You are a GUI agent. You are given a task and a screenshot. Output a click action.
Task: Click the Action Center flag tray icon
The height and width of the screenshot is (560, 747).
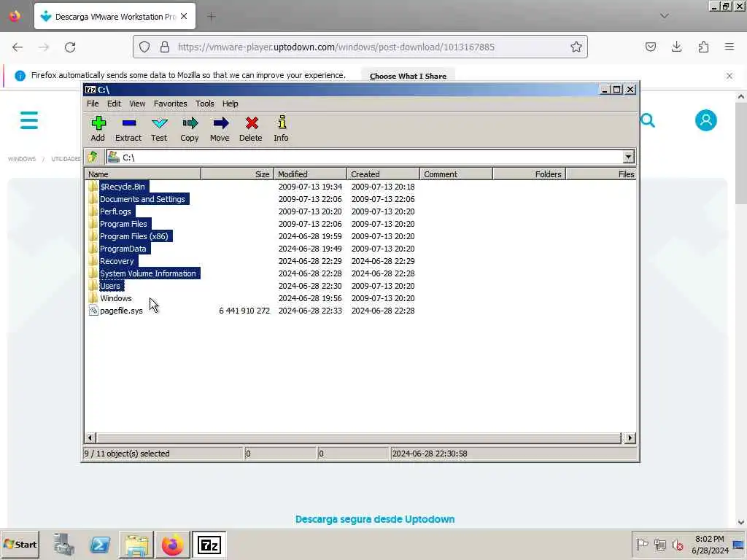click(x=642, y=544)
